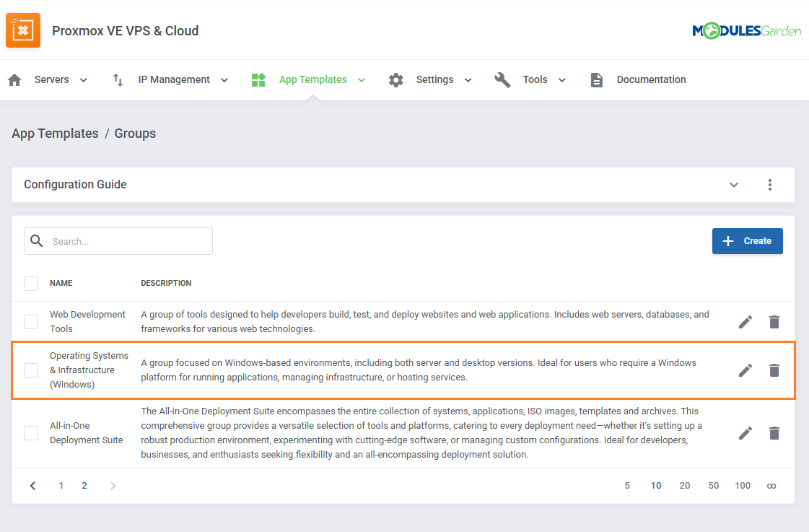Click the Proxmox VE VPS & Cloud title
The height and width of the screenshot is (532, 809).
point(126,31)
